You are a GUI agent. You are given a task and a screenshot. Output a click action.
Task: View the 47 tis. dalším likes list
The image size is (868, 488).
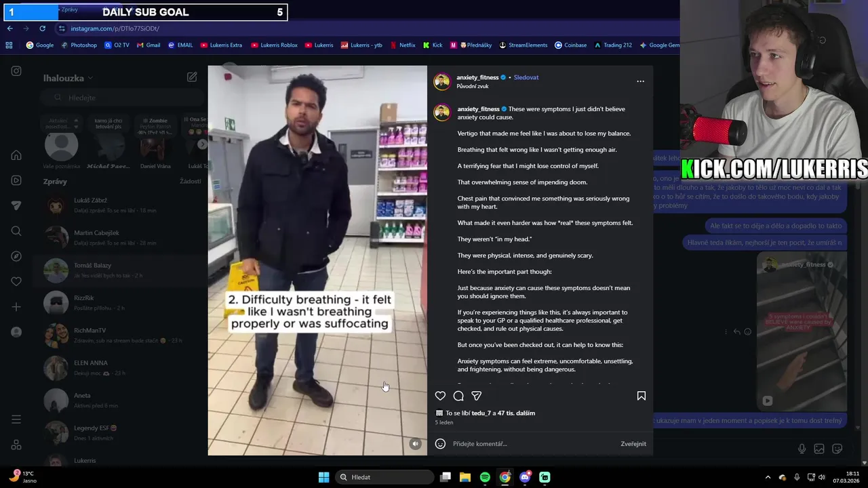click(x=516, y=413)
